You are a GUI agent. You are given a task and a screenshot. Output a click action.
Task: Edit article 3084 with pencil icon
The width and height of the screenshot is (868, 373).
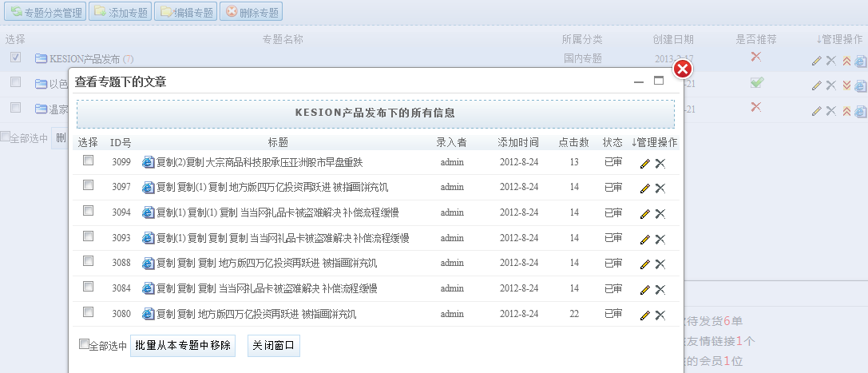[644, 289]
